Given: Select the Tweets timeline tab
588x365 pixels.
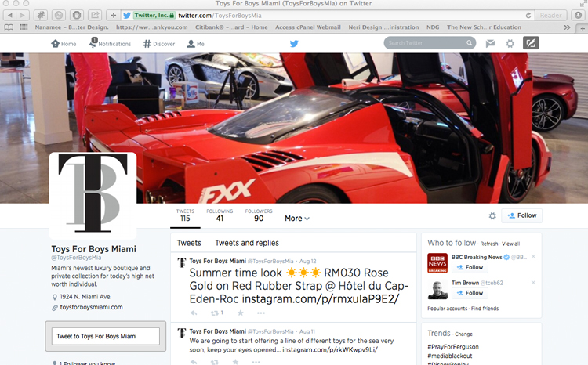Looking at the screenshot, I should pos(189,243).
